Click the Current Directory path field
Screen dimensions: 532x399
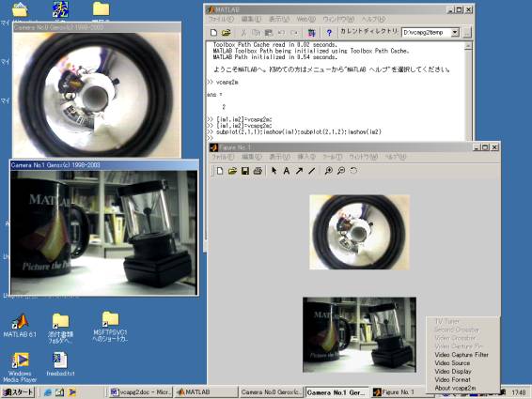pyautogui.click(x=427, y=32)
